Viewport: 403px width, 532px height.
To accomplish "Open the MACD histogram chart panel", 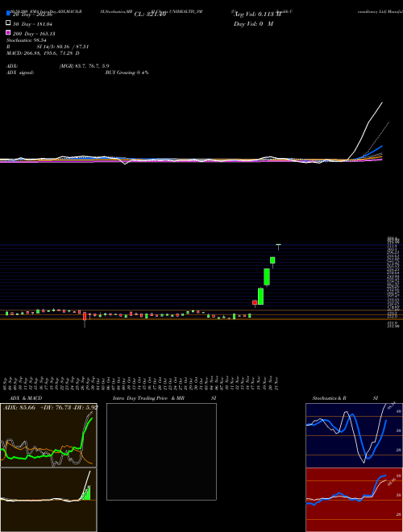I will pos(48,500).
